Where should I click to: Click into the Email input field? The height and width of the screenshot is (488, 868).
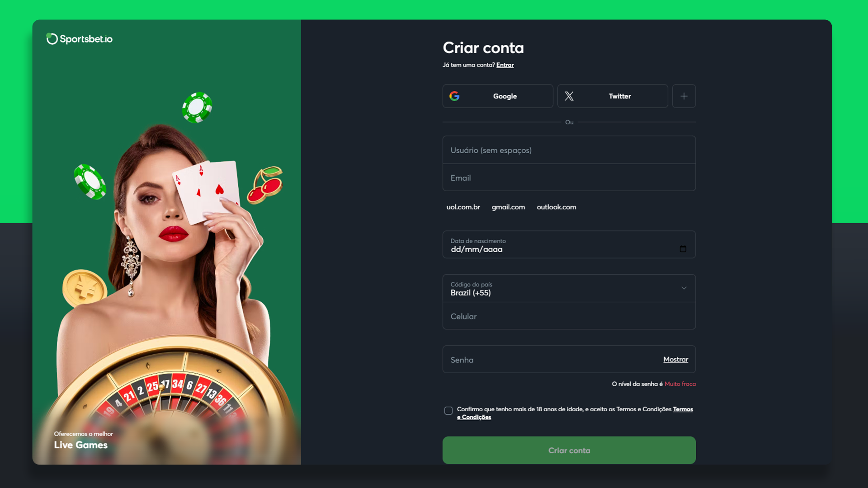[x=569, y=178]
